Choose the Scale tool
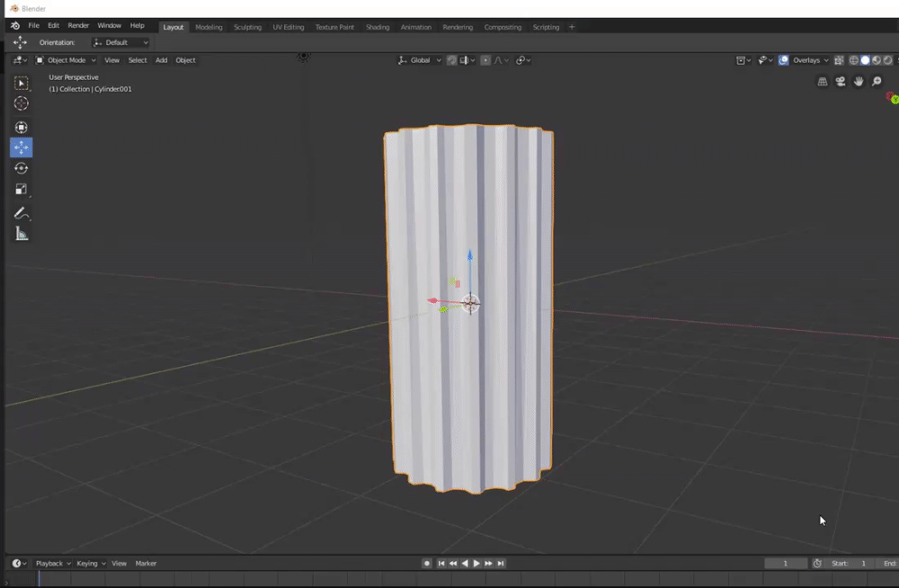The image size is (899, 588). [x=22, y=189]
